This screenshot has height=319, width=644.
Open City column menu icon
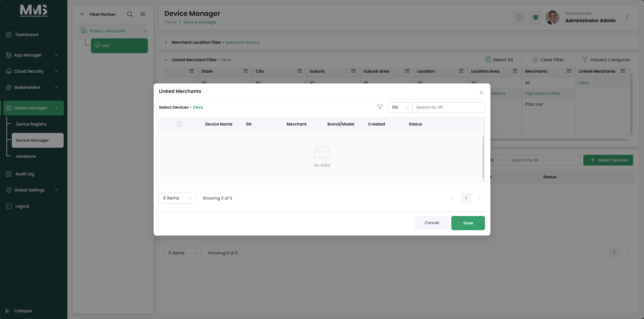pos(299,71)
